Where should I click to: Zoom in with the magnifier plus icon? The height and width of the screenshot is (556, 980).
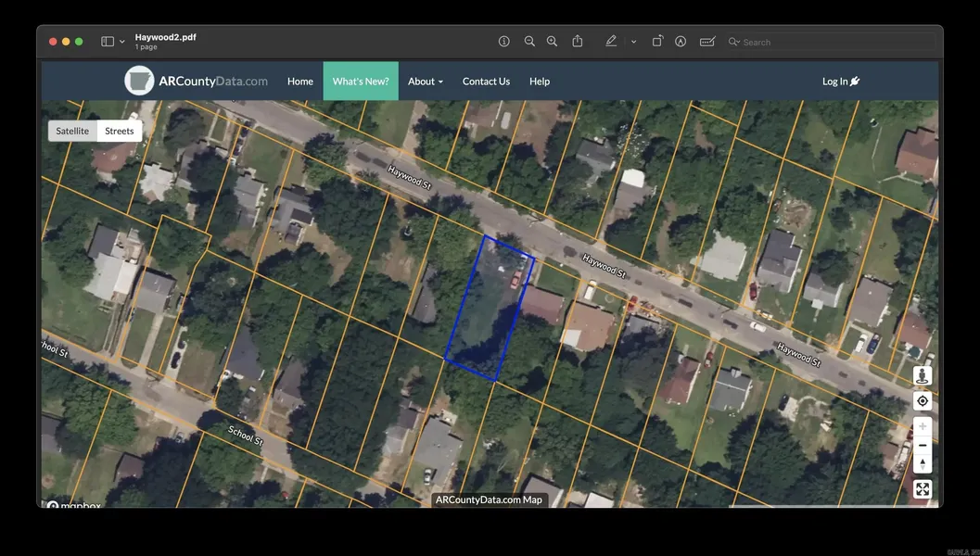[x=552, y=42]
